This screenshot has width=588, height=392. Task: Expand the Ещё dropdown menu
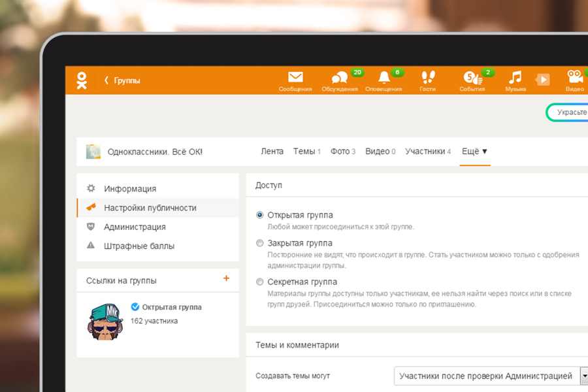(474, 152)
